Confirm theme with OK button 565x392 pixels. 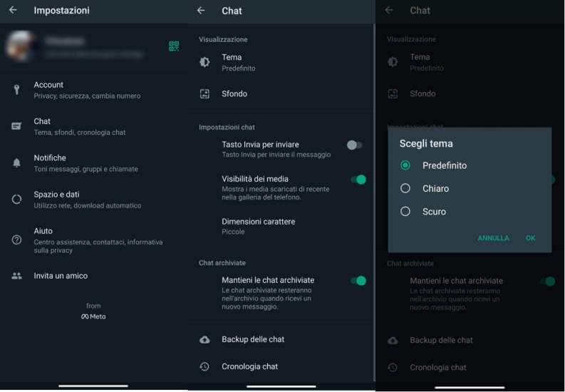point(530,238)
